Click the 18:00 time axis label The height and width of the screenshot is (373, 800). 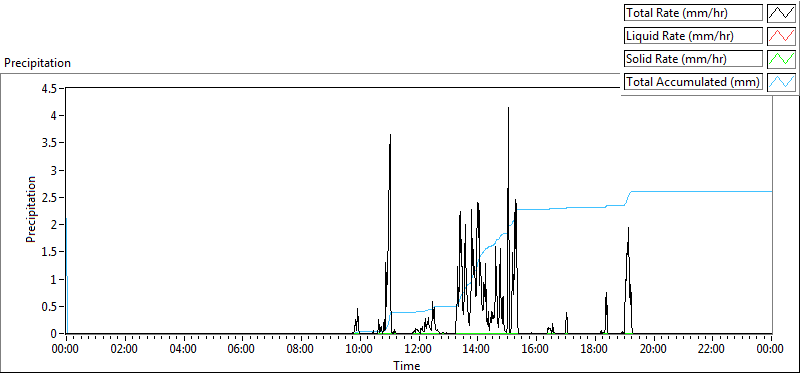595,349
